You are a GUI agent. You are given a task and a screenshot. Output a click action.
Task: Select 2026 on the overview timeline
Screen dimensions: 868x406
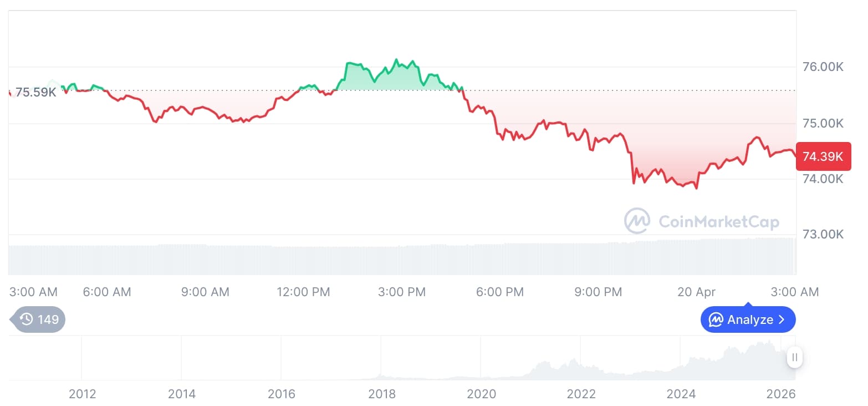tap(782, 394)
